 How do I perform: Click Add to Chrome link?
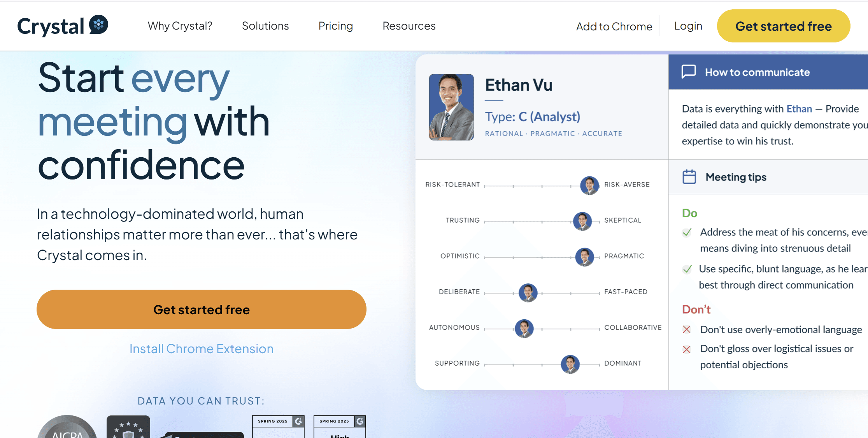tap(614, 26)
